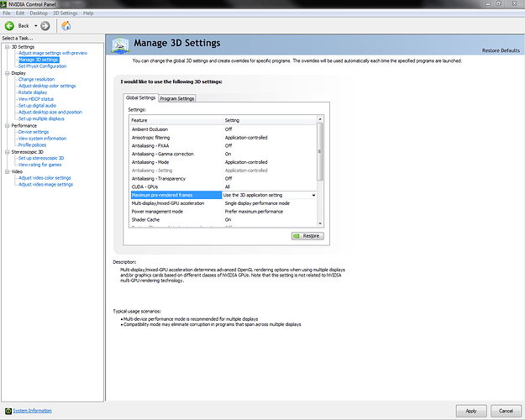Select Antialiasing - Gamma correction row
This screenshot has width=525, height=420.
tap(223, 154)
